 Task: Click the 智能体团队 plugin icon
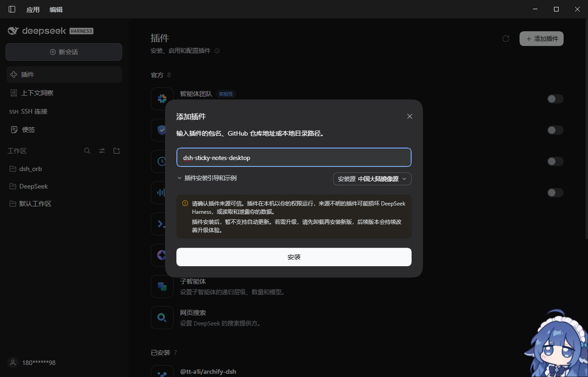pos(162,99)
